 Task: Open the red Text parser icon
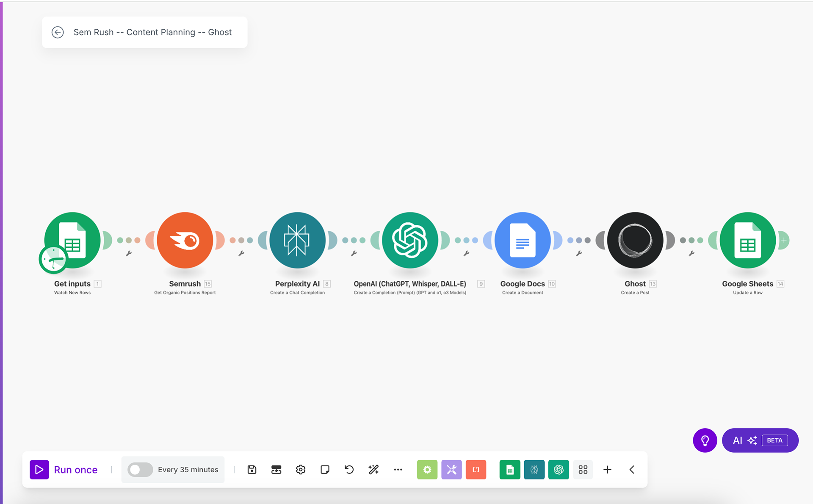(x=476, y=469)
